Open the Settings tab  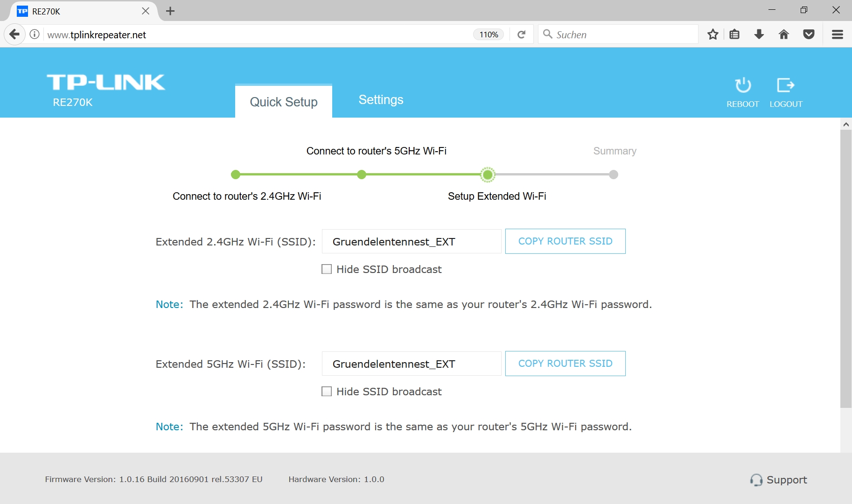(x=381, y=100)
